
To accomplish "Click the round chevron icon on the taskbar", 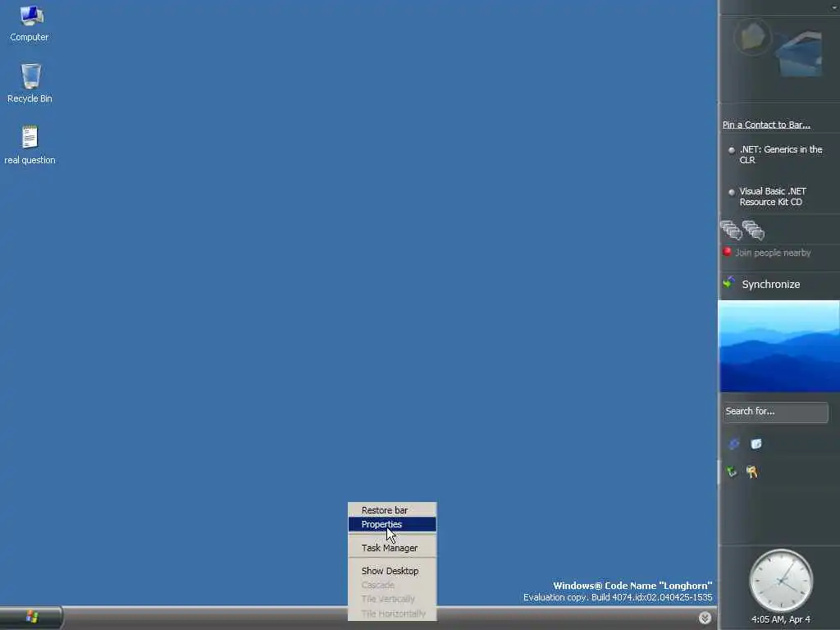I will tap(705, 618).
